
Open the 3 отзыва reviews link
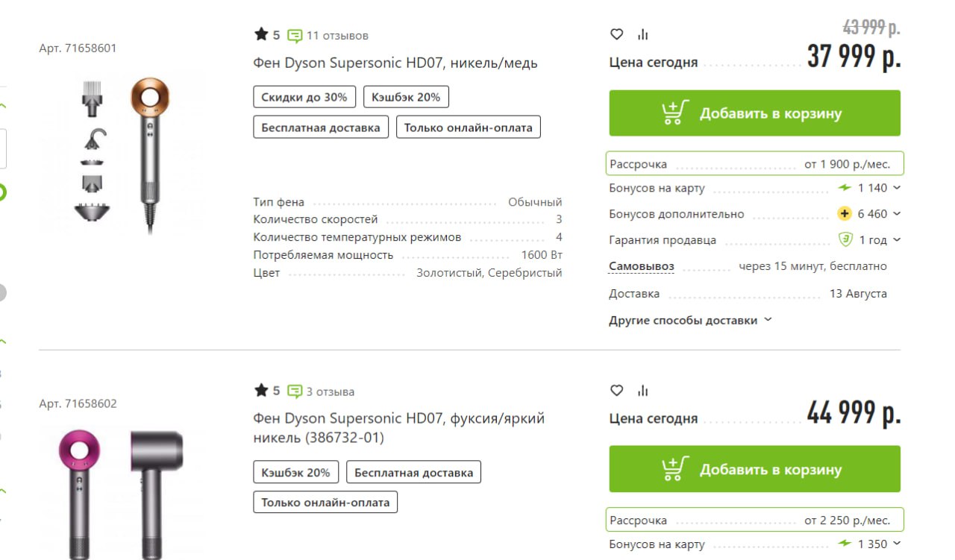[331, 391]
